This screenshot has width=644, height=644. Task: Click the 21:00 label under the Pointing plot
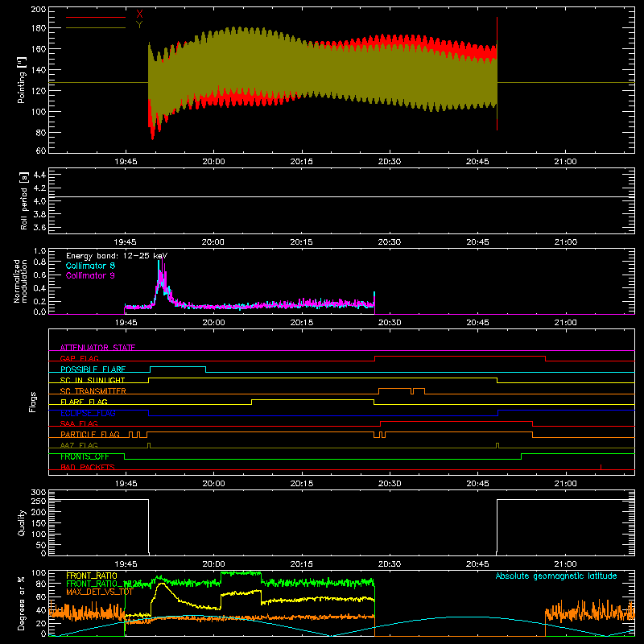click(x=565, y=162)
